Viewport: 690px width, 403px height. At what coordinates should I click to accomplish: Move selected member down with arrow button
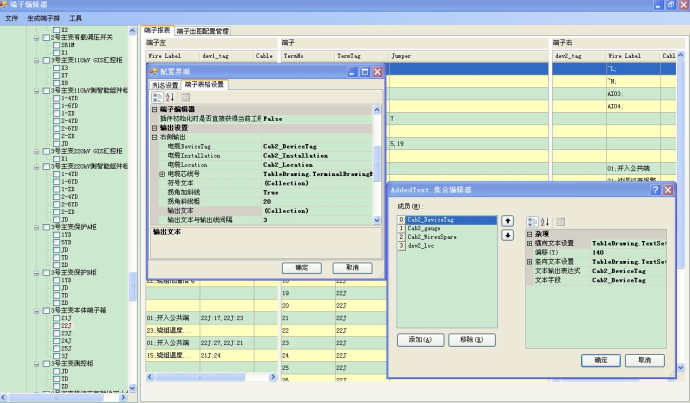point(507,235)
